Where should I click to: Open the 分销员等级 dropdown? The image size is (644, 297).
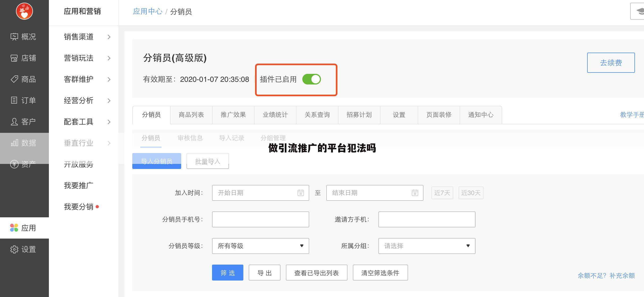point(260,246)
